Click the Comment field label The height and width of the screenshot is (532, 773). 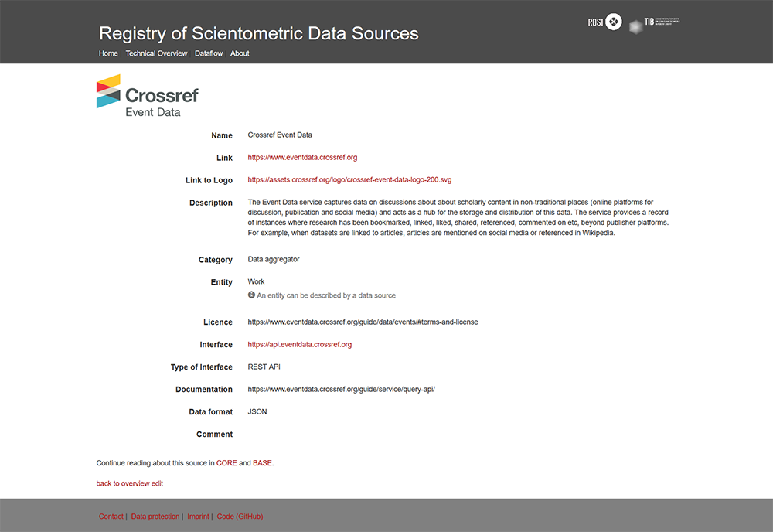214,435
